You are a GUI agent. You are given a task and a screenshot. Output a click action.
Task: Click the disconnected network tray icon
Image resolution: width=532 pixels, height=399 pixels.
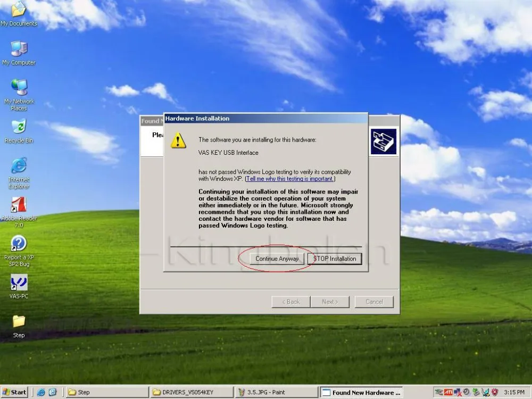[458, 392]
